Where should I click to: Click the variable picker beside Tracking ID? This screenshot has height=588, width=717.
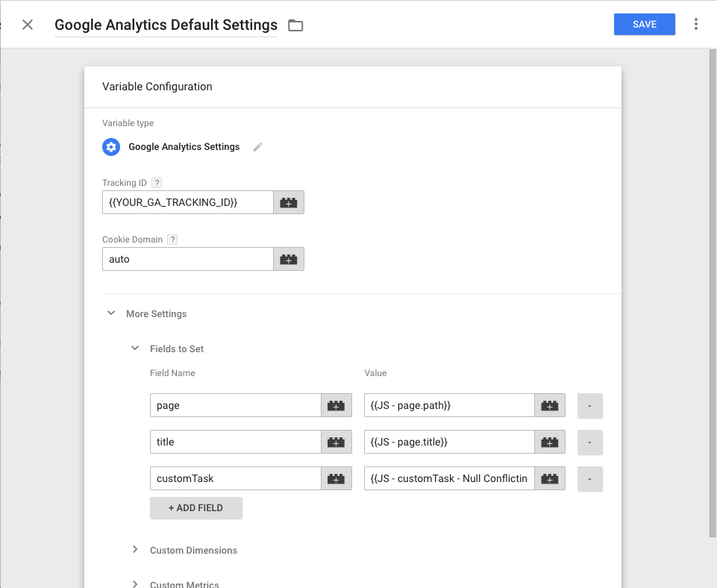pyautogui.click(x=289, y=202)
